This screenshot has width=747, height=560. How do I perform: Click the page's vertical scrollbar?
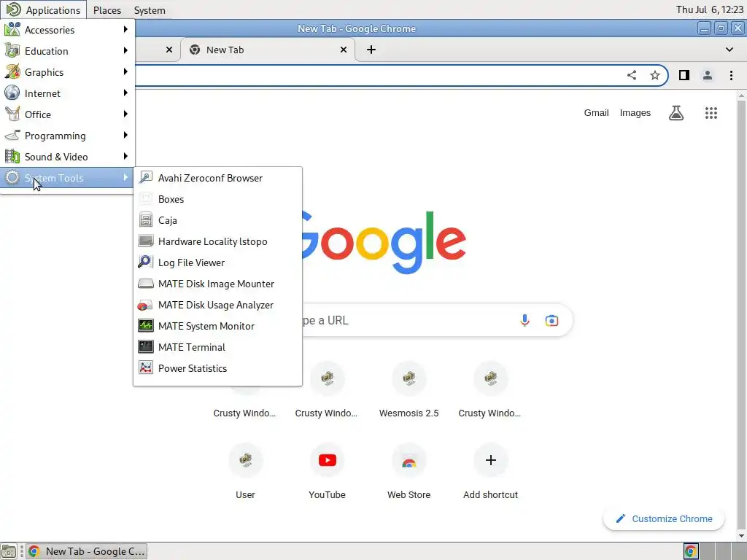[x=741, y=314]
